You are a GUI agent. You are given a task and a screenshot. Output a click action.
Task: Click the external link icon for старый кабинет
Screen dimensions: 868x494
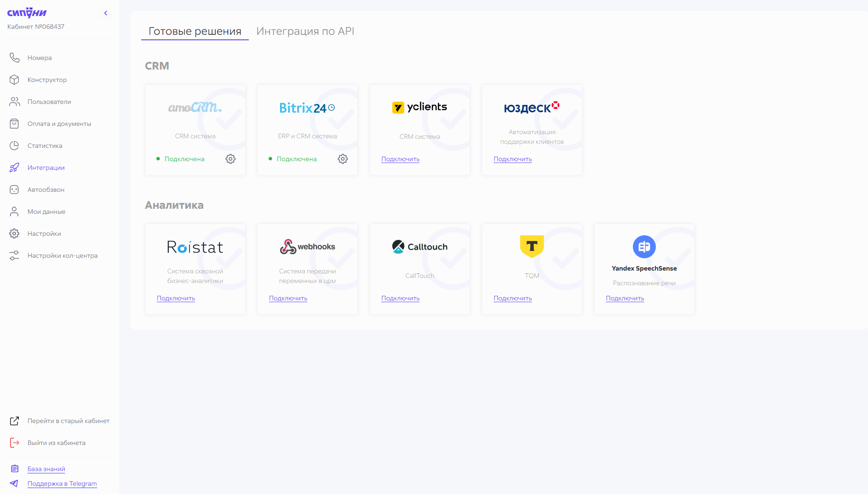pyautogui.click(x=14, y=421)
